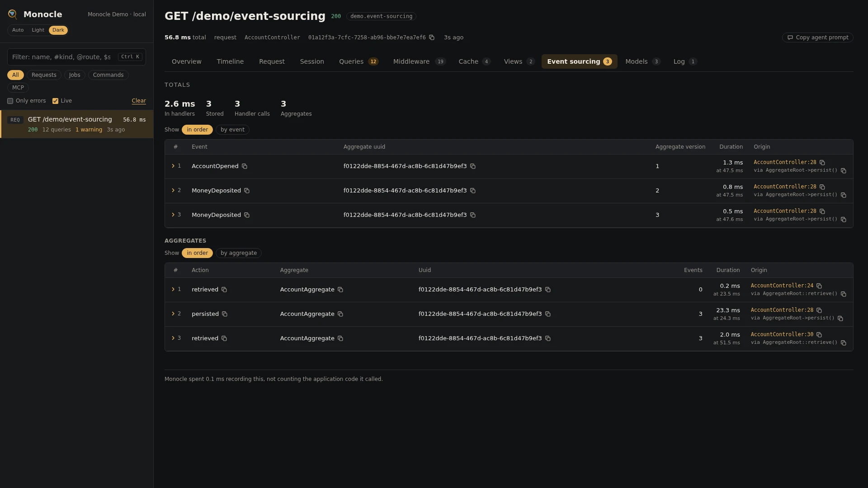Copy AccountController:28 origin in AccountOpened row
Viewport: 868px width, 488px height.
[822, 163]
